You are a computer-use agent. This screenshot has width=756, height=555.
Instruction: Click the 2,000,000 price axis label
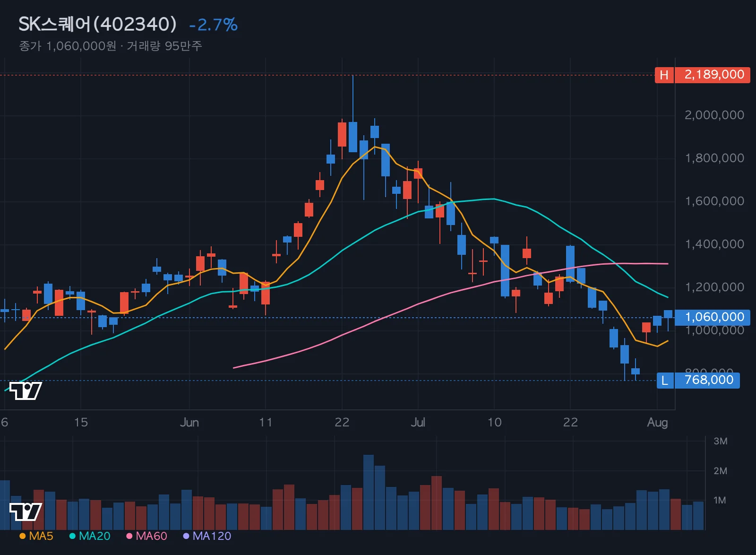coord(714,115)
